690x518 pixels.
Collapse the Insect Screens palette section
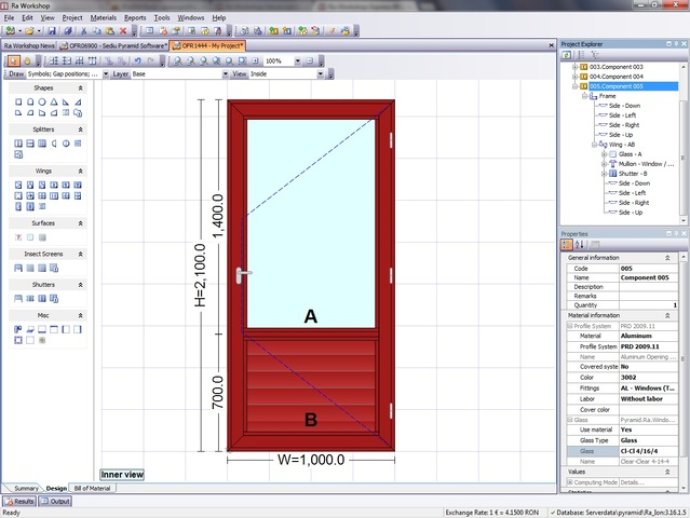click(81, 254)
